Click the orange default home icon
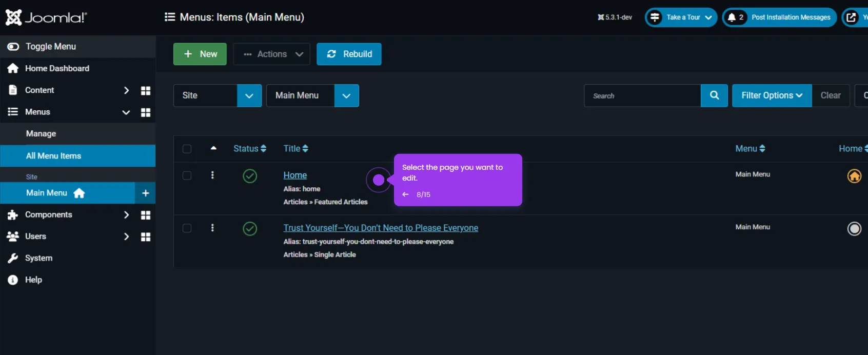Viewport: 868px width, 355px height. 854,176
